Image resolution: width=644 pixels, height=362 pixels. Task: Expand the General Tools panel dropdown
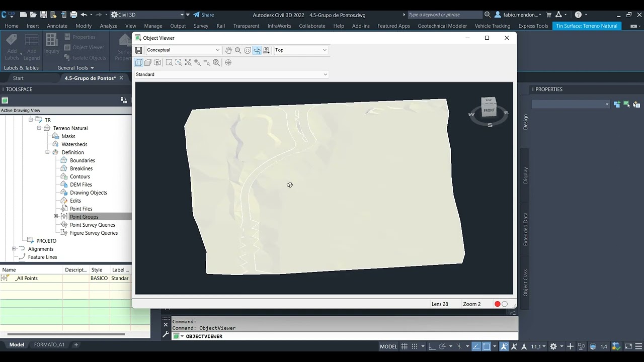(x=75, y=68)
